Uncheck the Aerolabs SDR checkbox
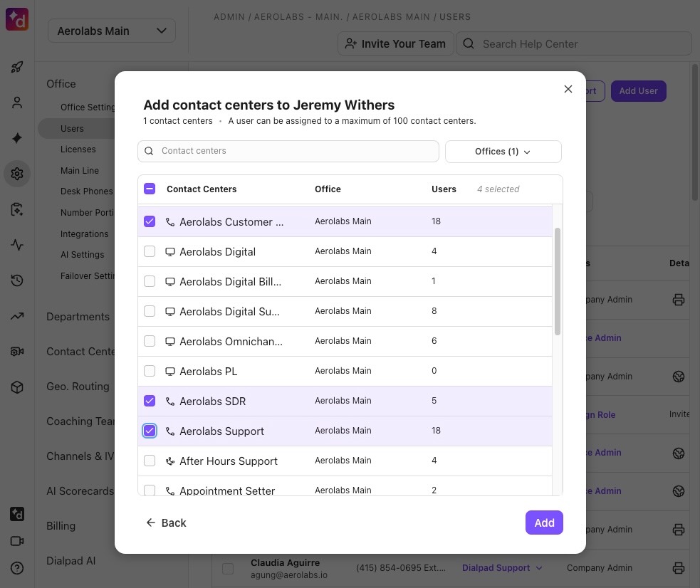Viewport: 700px width, 588px height. 150,401
